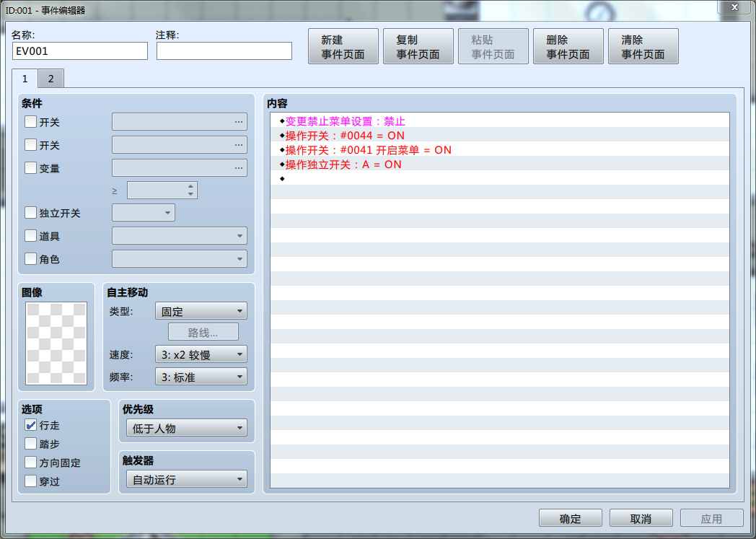Screen dimensions: 756x539
Task: Enable the second 开关 condition checkbox
Action: pos(30,144)
